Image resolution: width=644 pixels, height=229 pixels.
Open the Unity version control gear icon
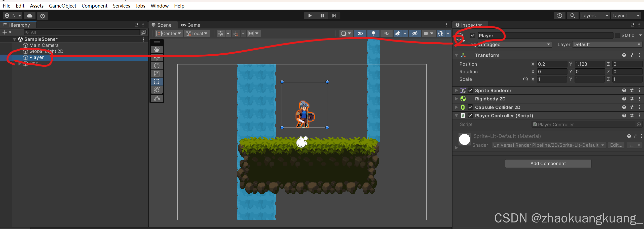[43, 16]
